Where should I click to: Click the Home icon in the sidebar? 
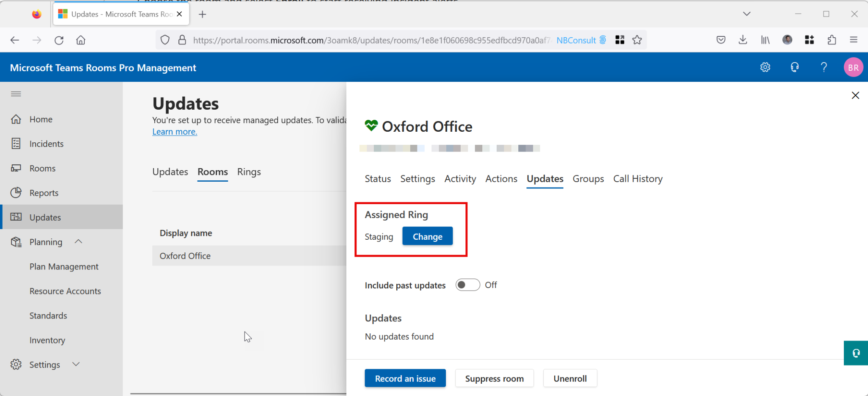point(16,119)
